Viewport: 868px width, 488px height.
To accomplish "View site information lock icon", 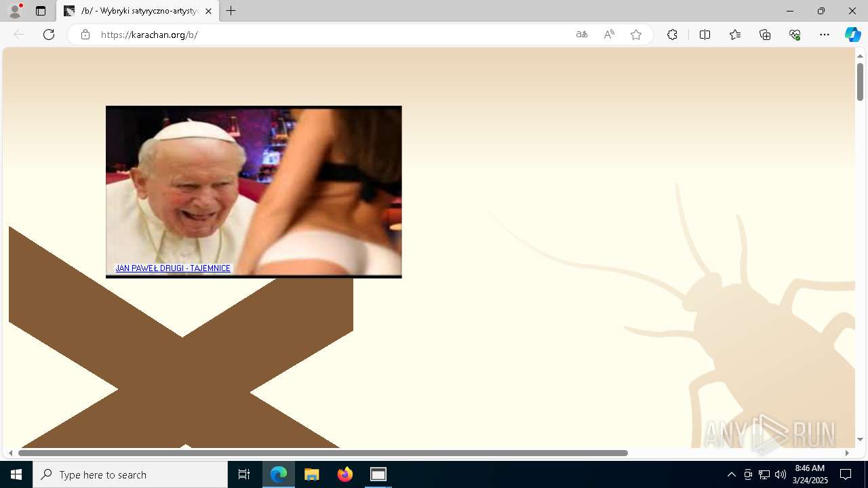I will tap(85, 35).
